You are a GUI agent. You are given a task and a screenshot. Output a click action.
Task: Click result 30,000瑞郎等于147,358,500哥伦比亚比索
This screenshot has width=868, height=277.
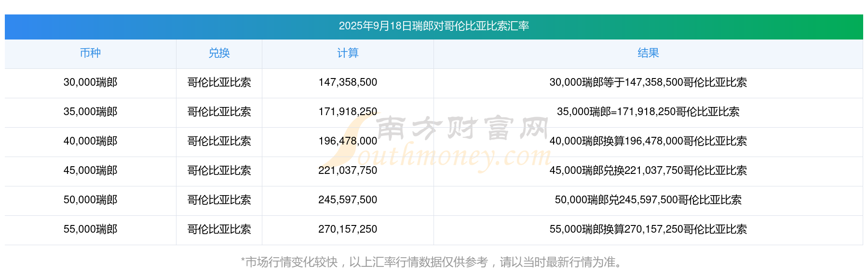tap(648, 82)
